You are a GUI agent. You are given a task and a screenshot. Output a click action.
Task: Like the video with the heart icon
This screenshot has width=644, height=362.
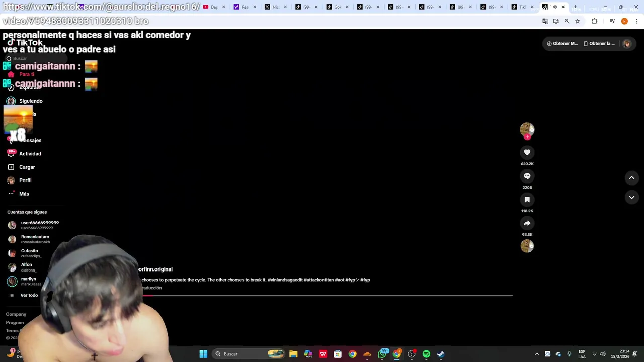click(527, 152)
